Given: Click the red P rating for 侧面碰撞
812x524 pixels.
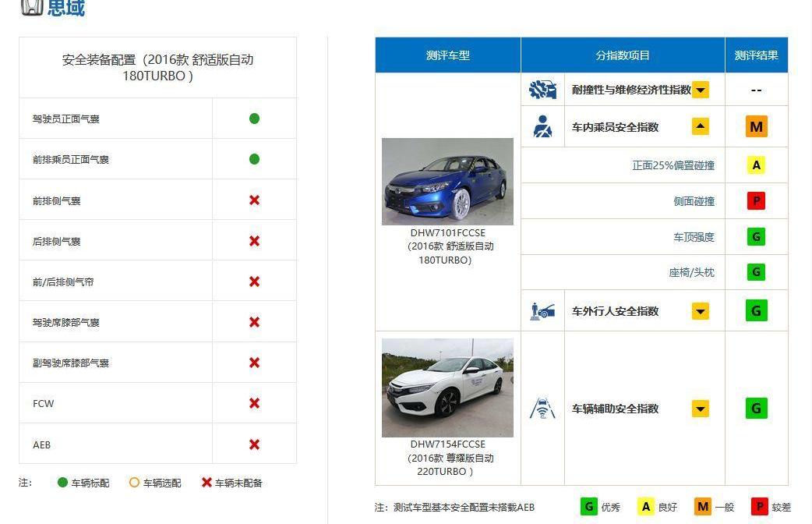Looking at the screenshot, I should 756,200.
